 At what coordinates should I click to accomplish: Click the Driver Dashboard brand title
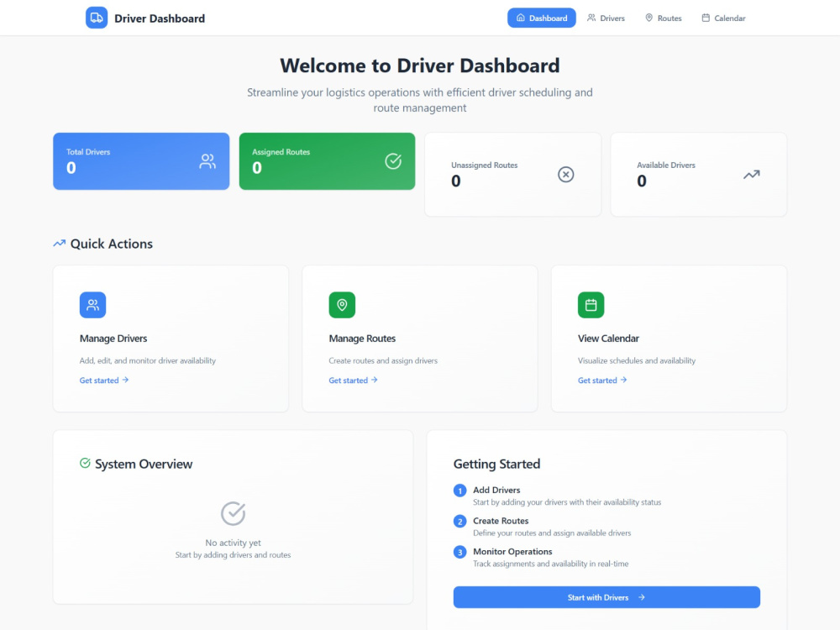(x=160, y=18)
